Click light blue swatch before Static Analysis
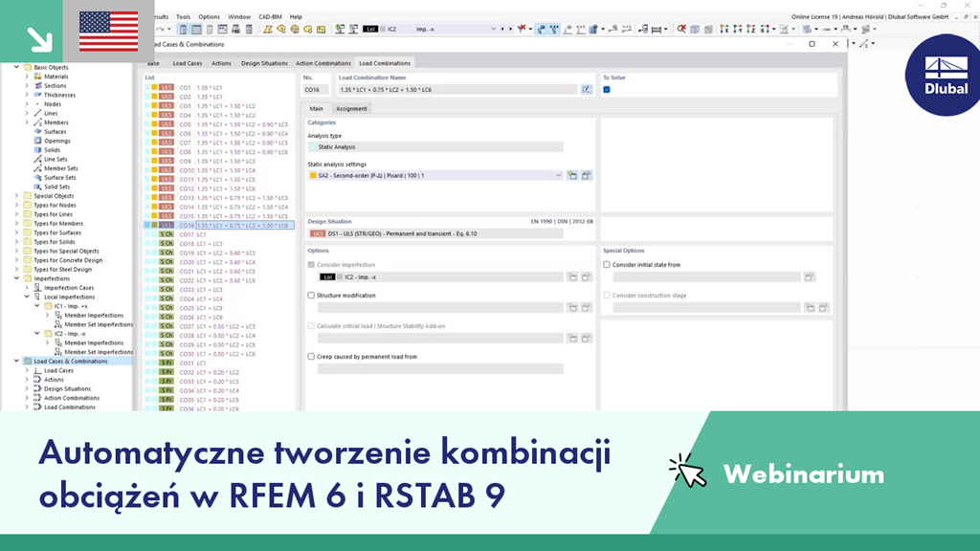Screen dimensions: 980x551 [313, 147]
